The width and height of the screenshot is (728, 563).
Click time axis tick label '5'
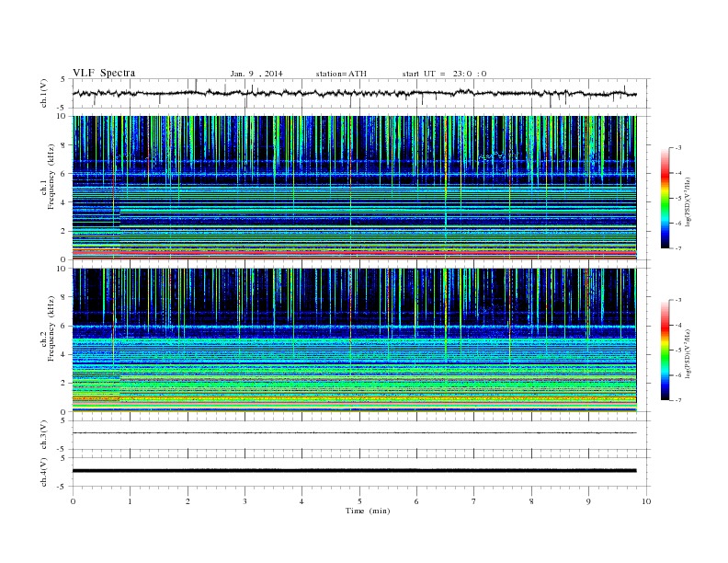(359, 501)
